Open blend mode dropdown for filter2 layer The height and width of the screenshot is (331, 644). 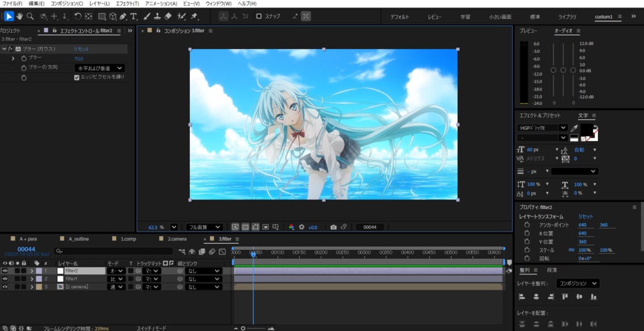[x=116, y=271]
